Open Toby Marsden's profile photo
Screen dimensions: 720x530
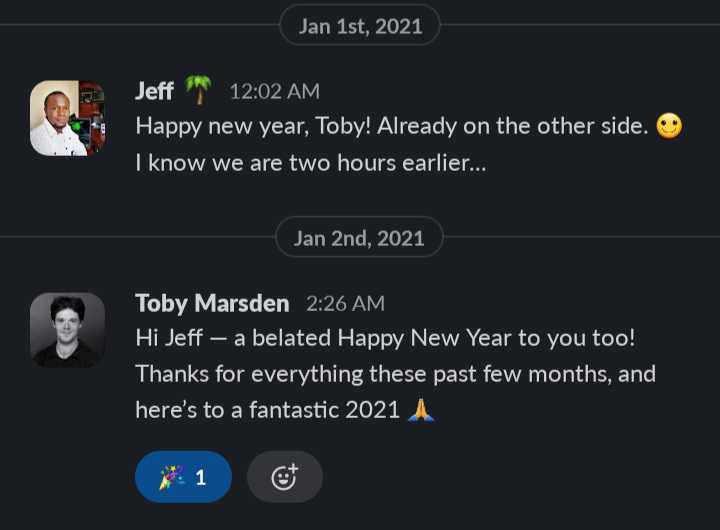point(68,330)
